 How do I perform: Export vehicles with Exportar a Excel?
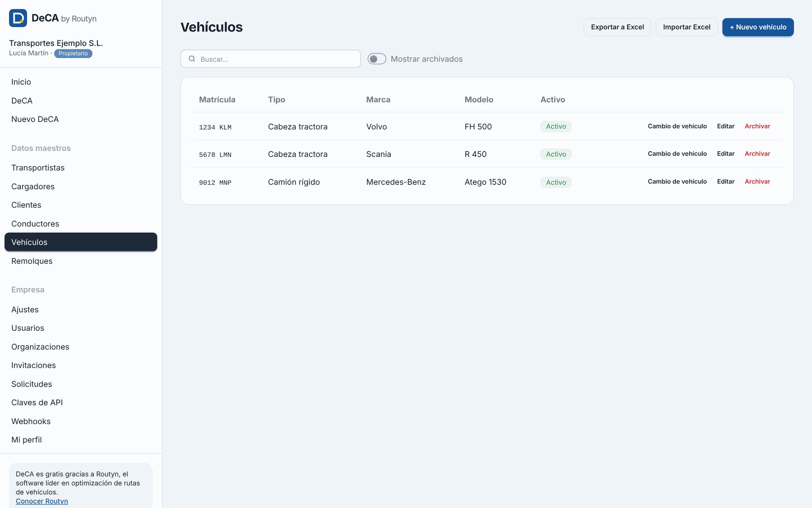(617, 27)
